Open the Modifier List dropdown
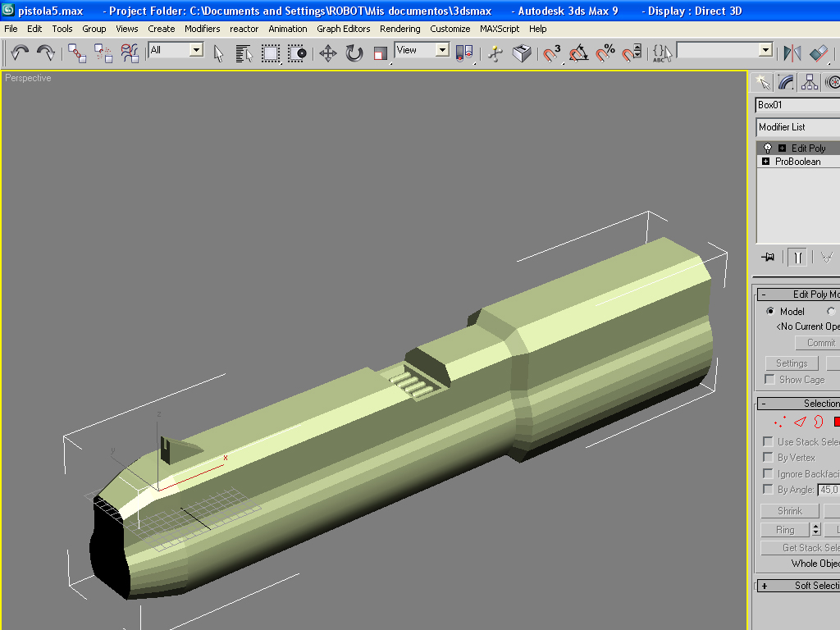 pos(798,127)
